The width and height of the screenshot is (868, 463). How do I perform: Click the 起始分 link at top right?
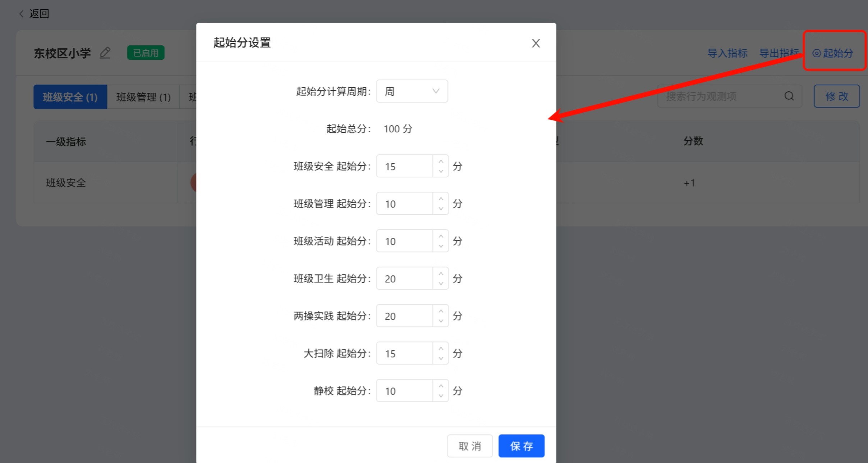(833, 53)
